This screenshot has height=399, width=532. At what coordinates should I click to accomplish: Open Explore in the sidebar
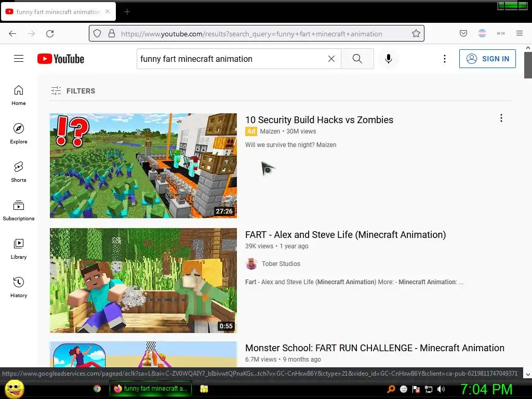(19, 134)
